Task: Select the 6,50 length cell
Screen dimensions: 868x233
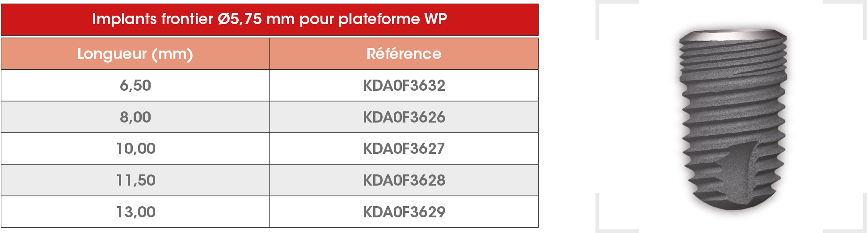Action: click(x=135, y=85)
